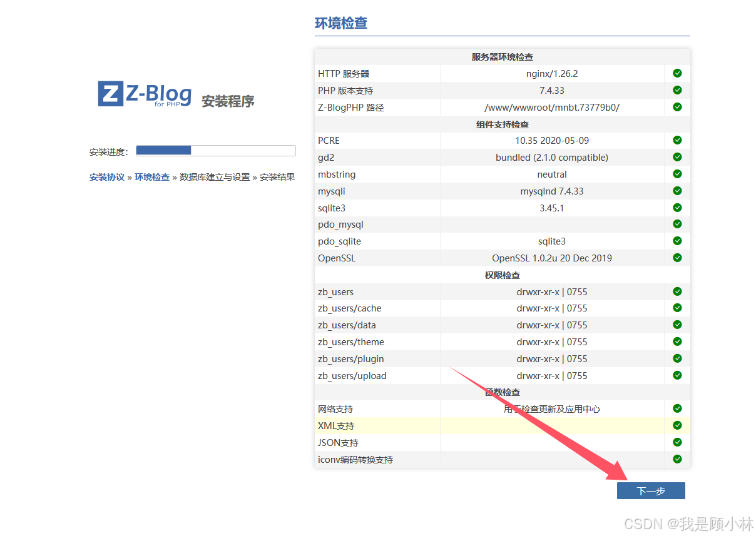This screenshot has width=756, height=536.
Task: Click the XML支持 row label
Action: click(x=336, y=426)
